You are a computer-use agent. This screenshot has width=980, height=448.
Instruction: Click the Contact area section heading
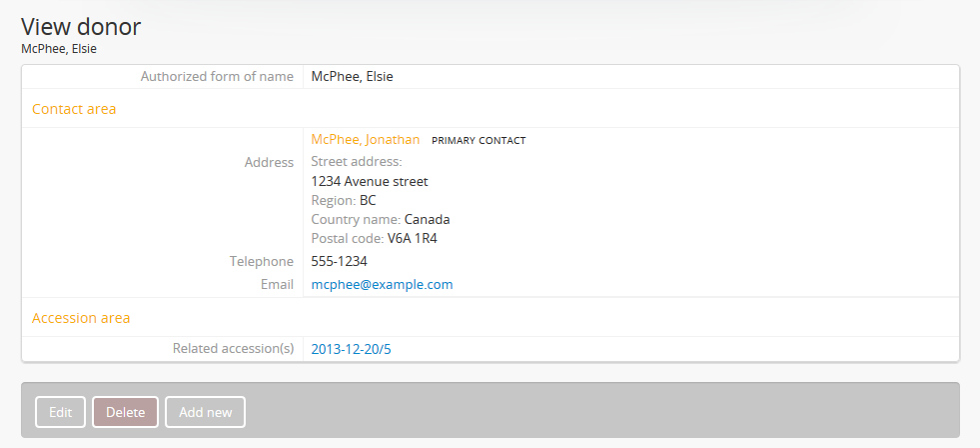pos(74,109)
